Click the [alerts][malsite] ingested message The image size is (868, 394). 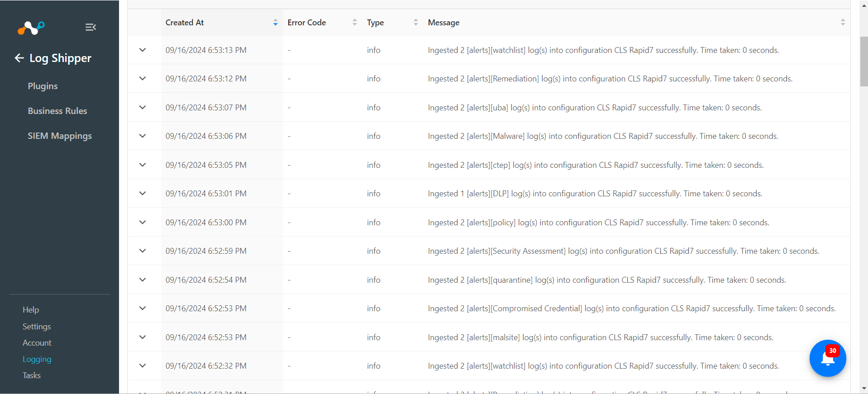click(601, 337)
